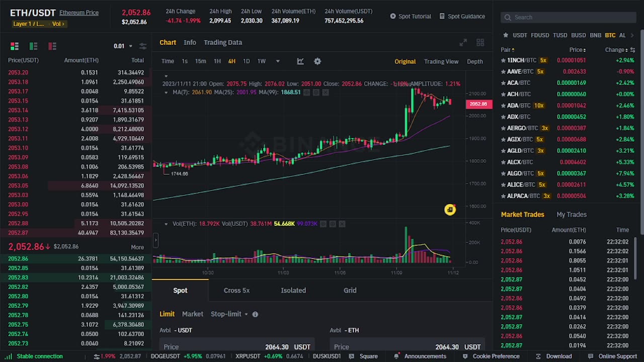Open Announcements in the bottom bar
Image resolution: width=644 pixels, height=362 pixels.
point(421,356)
